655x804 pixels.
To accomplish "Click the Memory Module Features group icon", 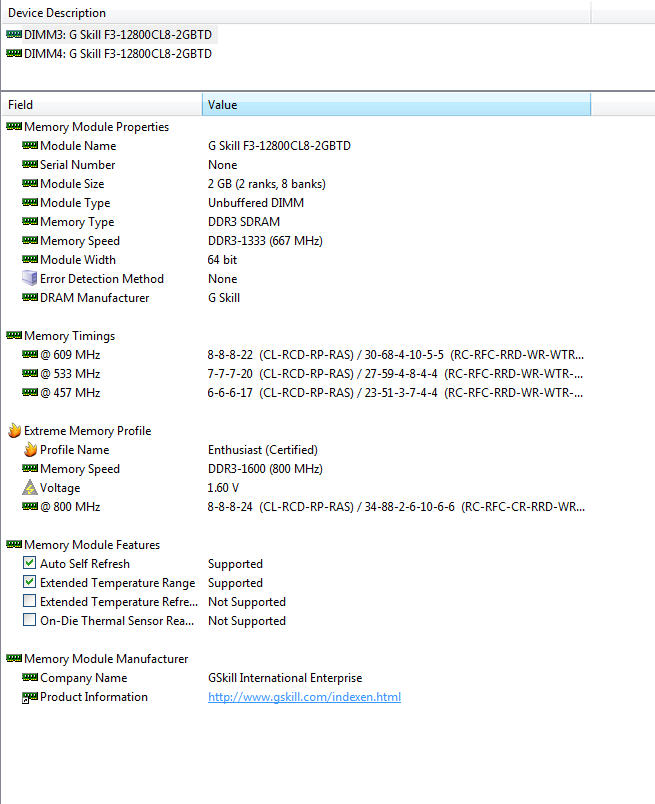I will point(14,545).
